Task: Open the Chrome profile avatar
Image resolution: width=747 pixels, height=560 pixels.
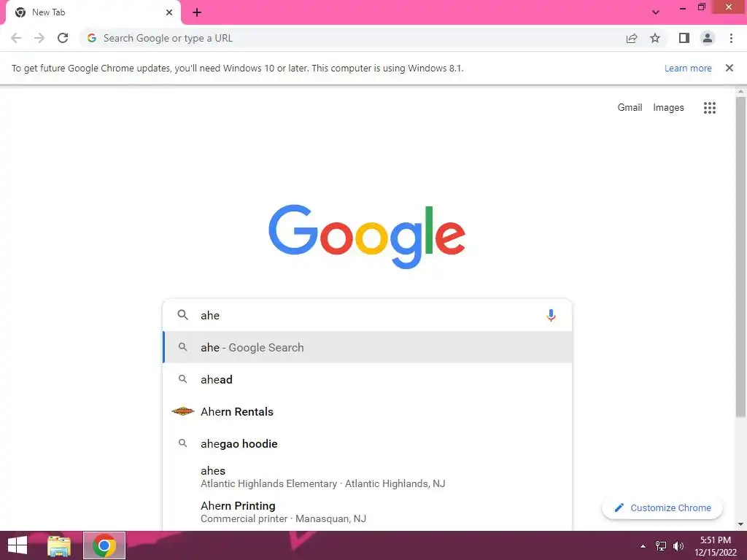Action: [x=708, y=38]
